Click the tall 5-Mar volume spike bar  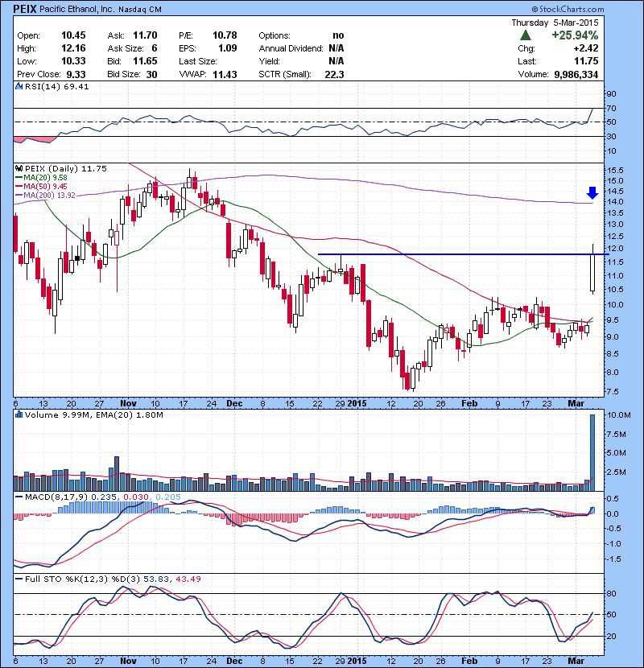pyautogui.click(x=592, y=452)
